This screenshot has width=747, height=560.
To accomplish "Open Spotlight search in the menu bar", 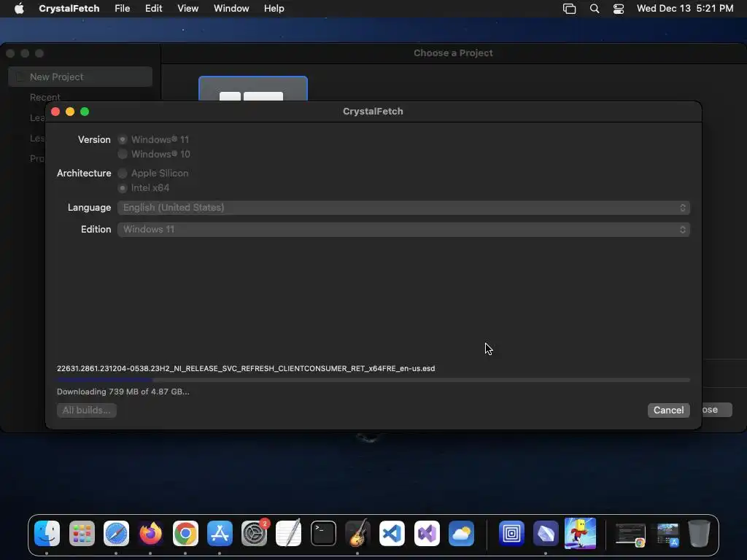I will tap(595, 9).
